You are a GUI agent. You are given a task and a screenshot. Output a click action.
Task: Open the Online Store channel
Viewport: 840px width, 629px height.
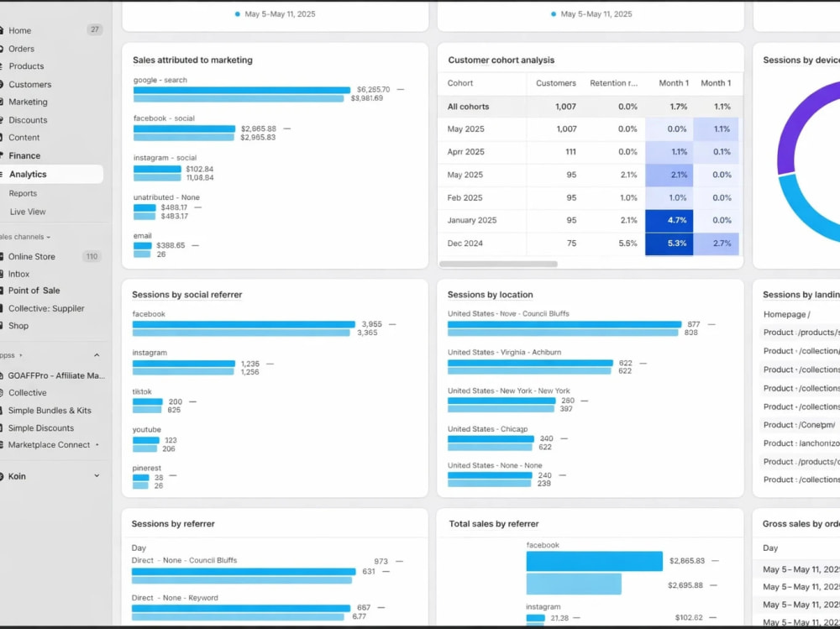coord(31,257)
